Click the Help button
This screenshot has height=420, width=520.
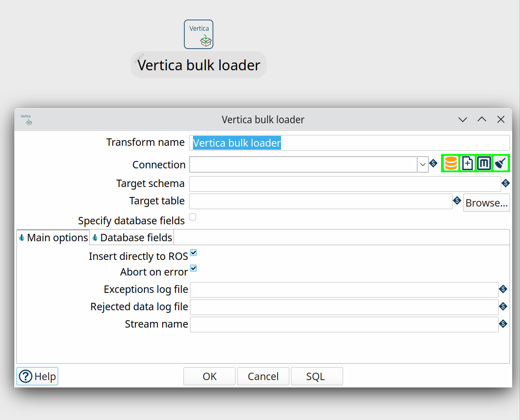click(37, 376)
